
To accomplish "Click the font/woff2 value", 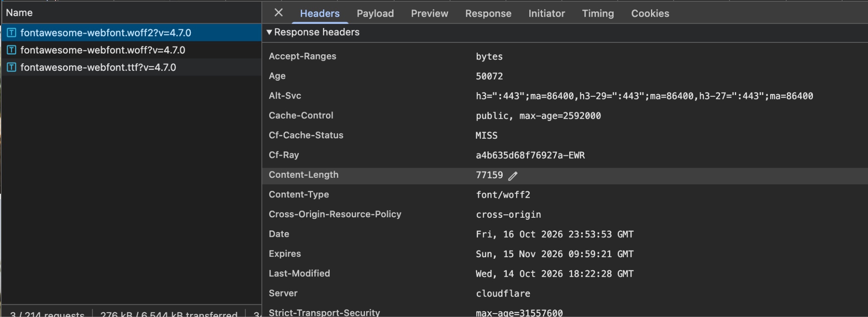I will (x=503, y=195).
